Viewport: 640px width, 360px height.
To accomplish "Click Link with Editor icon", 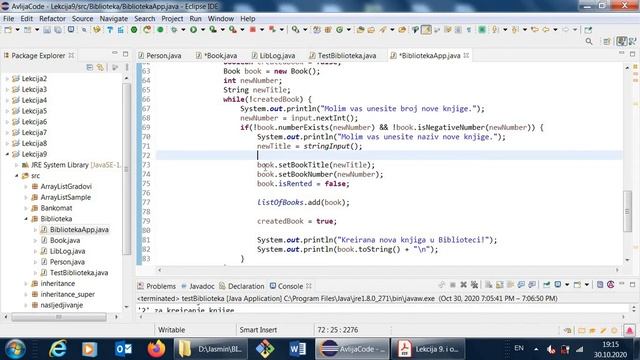I will (x=100, y=67).
